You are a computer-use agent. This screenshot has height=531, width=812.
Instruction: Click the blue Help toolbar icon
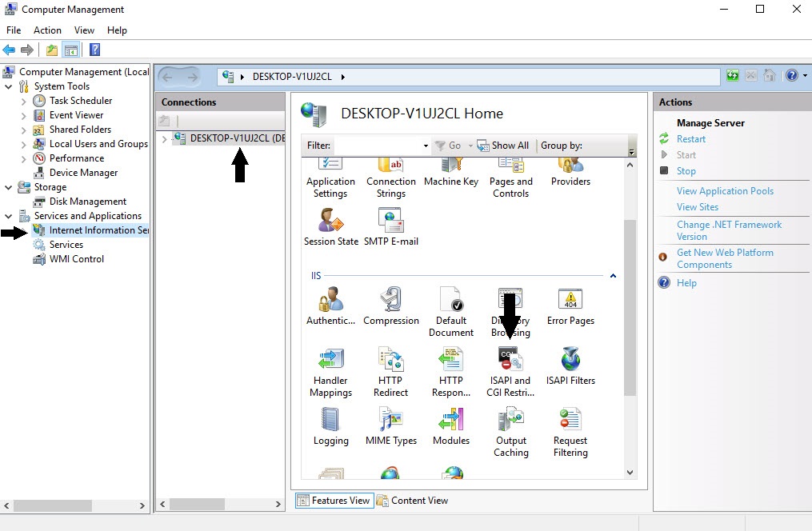[94, 50]
